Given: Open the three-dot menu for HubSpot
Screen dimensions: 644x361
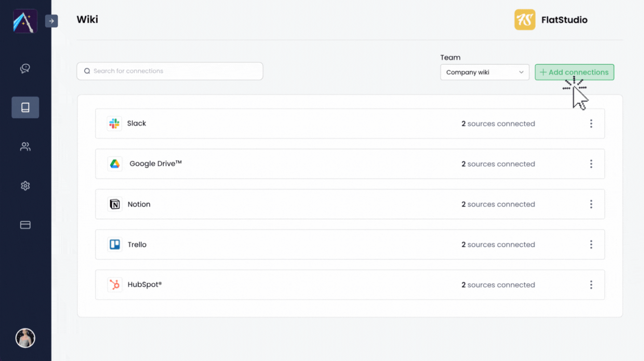Looking at the screenshot, I should [591, 285].
